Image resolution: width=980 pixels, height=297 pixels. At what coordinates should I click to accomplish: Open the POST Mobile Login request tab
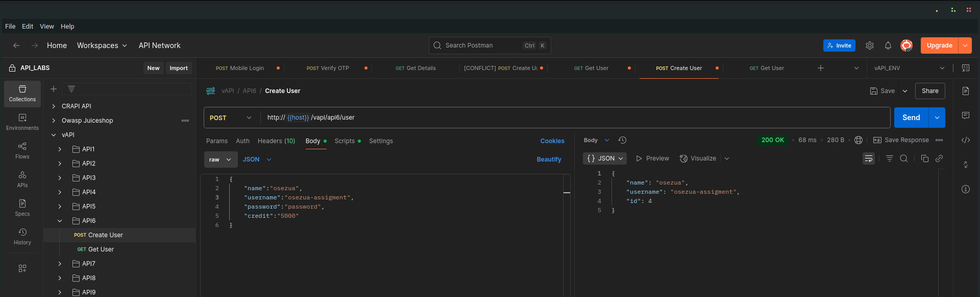click(x=240, y=68)
